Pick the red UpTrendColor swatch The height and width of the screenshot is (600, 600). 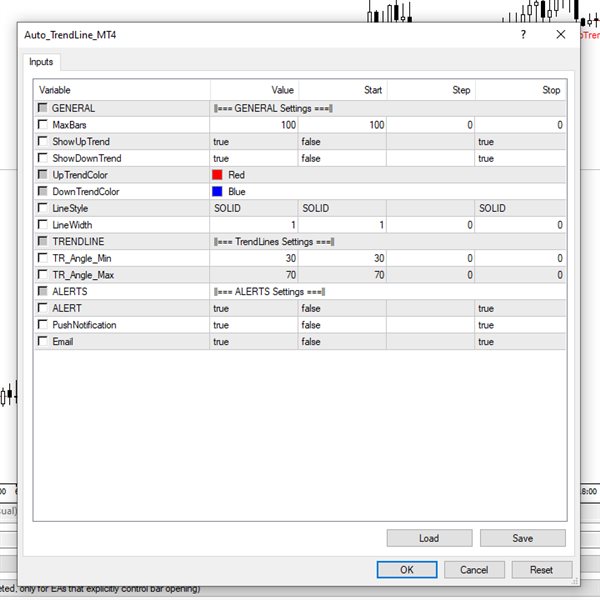[x=217, y=175]
